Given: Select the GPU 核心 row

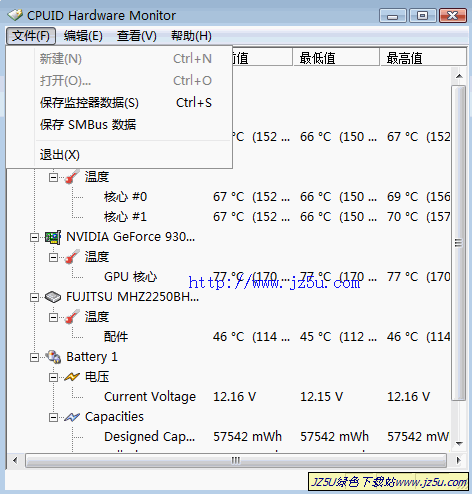Looking at the screenshot, I should pos(130,277).
